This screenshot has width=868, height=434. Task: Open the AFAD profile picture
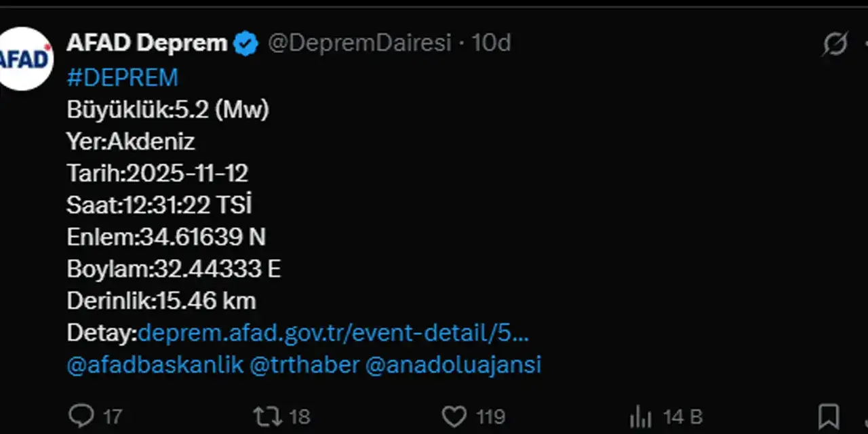point(27,58)
